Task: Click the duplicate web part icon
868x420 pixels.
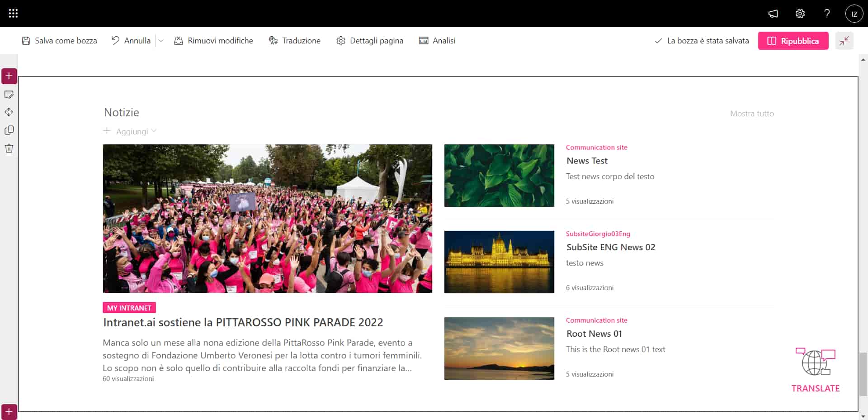Action: click(9, 130)
